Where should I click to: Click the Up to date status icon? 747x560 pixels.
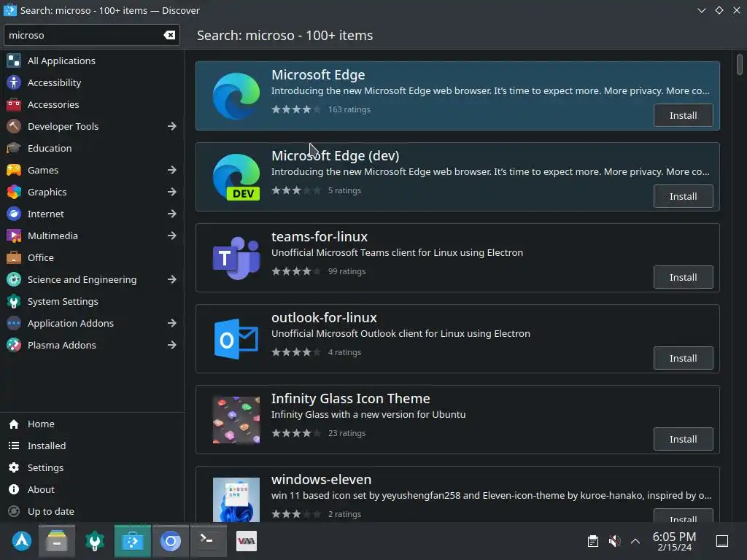coord(14,511)
